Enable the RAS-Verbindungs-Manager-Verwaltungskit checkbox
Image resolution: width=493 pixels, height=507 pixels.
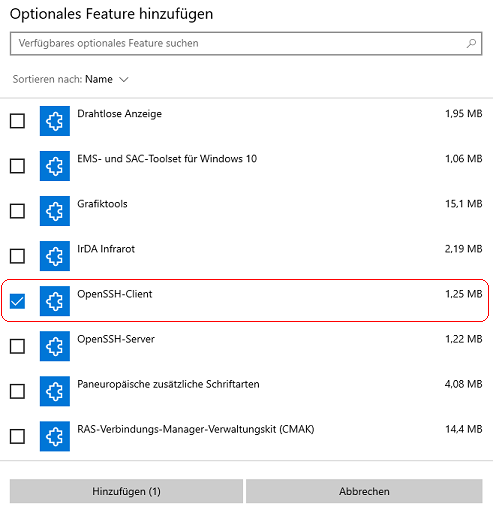pos(17,436)
